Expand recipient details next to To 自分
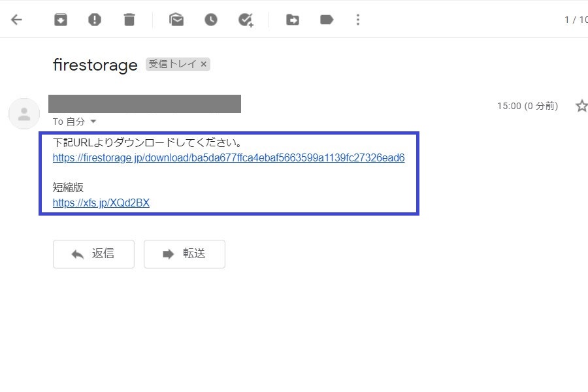Viewport: 588px width, 392px height. tap(93, 122)
